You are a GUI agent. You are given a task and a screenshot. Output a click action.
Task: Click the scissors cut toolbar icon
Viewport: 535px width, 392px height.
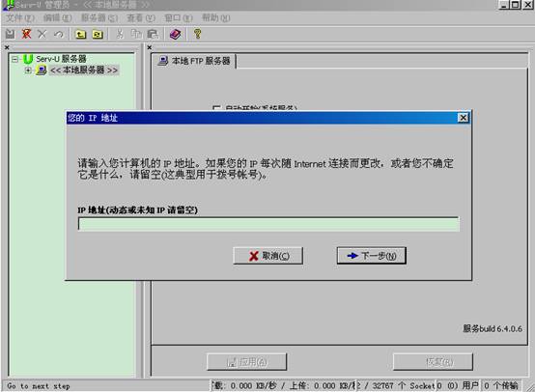(120, 34)
